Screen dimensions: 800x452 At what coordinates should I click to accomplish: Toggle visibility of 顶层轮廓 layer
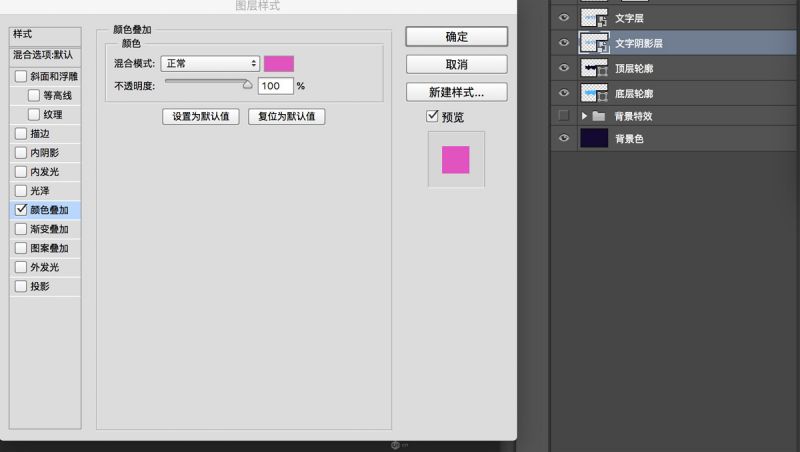coord(564,68)
